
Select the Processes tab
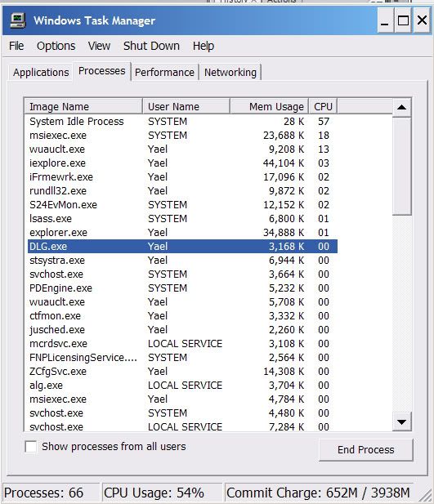coord(101,71)
